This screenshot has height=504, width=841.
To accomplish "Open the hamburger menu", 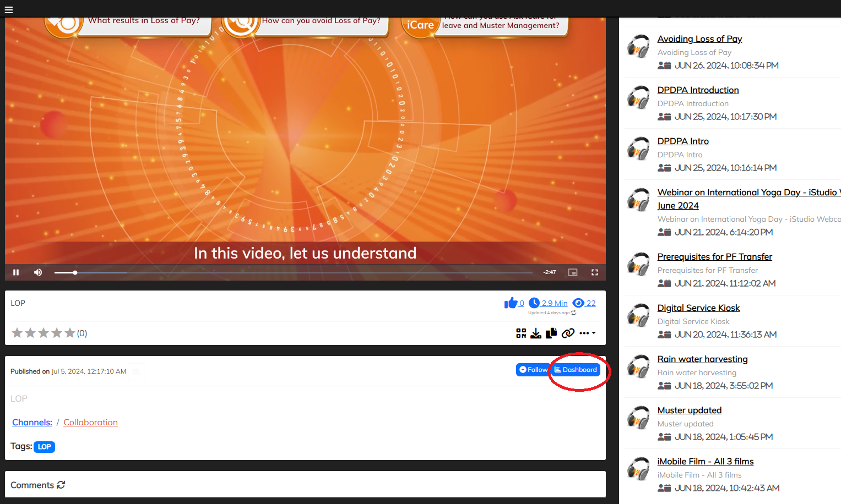I will point(9,9).
